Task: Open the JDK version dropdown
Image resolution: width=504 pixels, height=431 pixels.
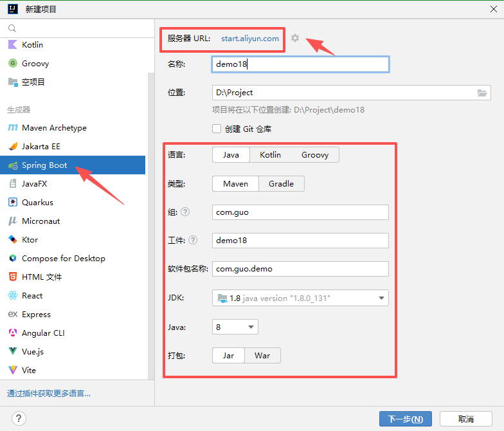Action: (300, 298)
